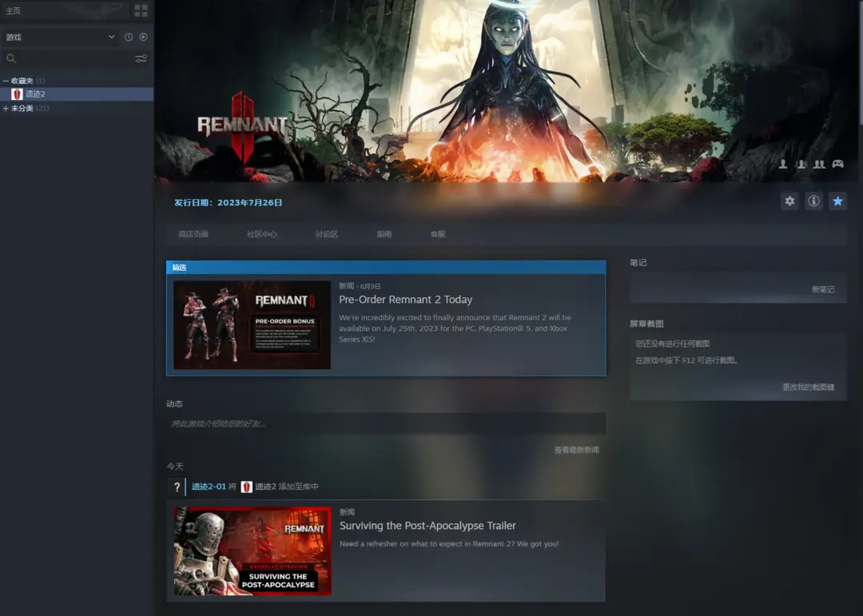Viewport: 863px width, 616px height.
Task: Click the 精选 featured header label
Action: (180, 268)
